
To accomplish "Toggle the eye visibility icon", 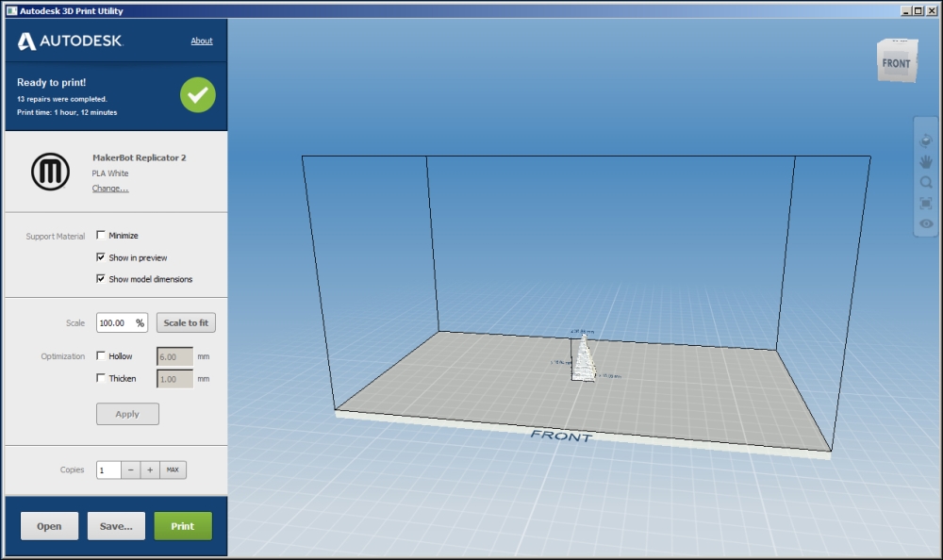I will tap(926, 223).
